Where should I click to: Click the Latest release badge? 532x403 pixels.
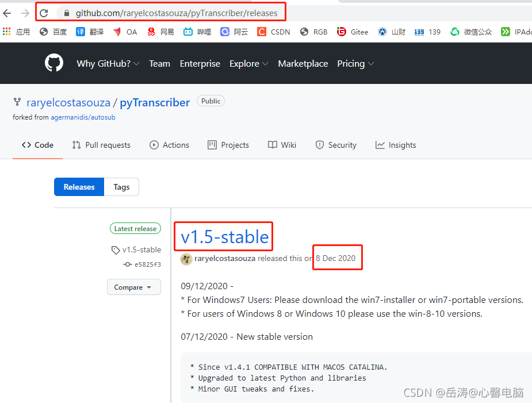tap(135, 229)
